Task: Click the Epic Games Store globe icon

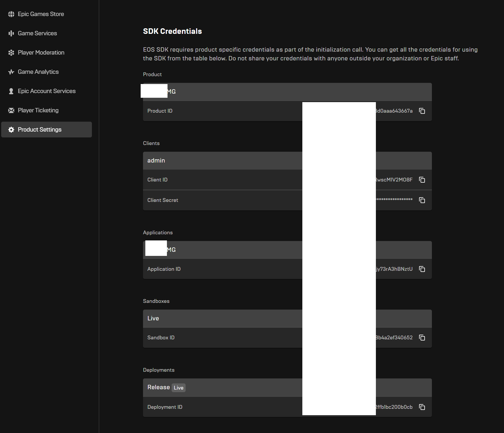Action: pos(11,14)
